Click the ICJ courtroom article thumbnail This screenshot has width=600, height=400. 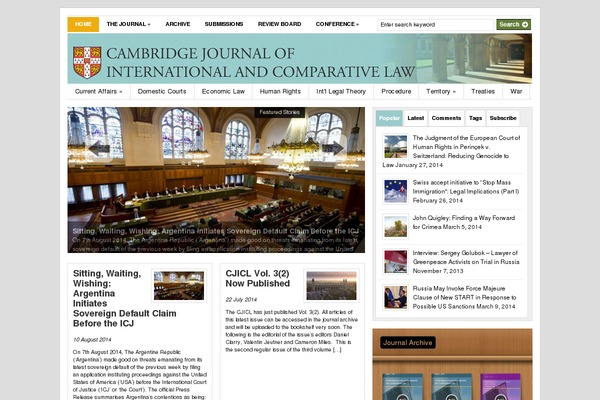coord(179,286)
